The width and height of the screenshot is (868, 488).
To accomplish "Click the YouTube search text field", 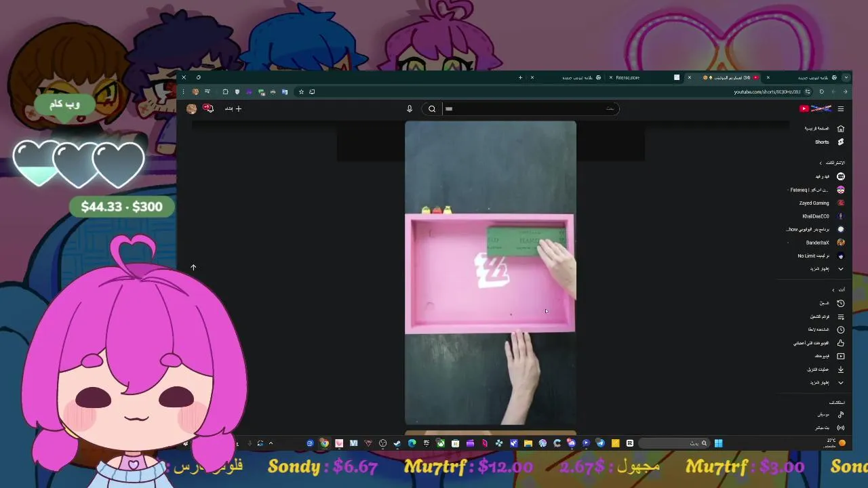I will (x=530, y=108).
